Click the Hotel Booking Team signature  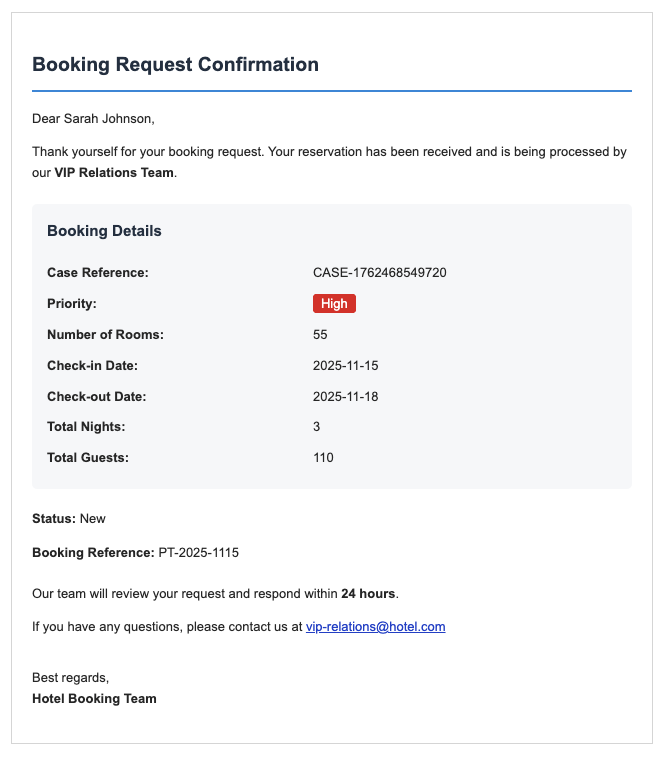94,698
